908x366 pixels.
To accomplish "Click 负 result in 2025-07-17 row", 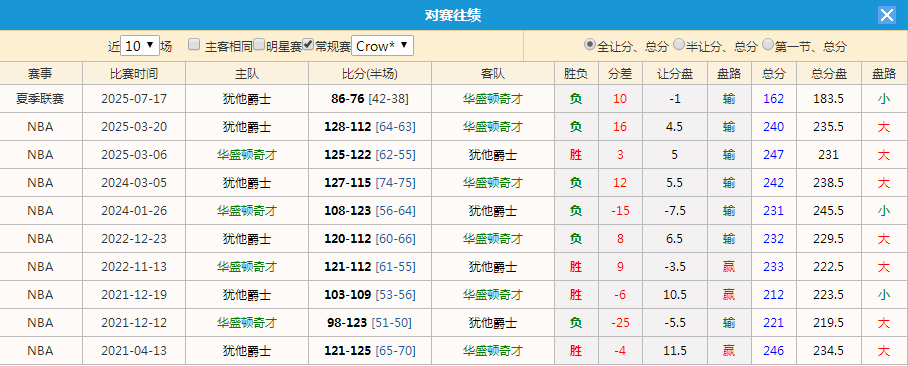I will tap(576, 99).
